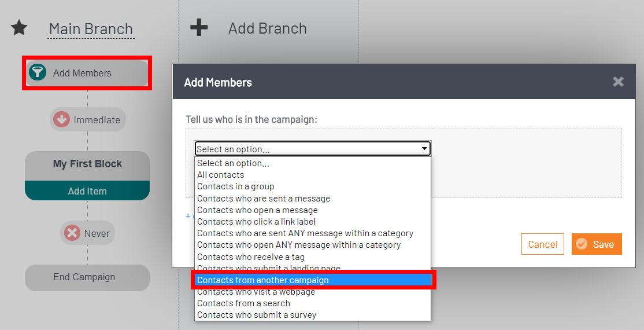Click the teal funnel icon on Add Members

(x=38, y=72)
